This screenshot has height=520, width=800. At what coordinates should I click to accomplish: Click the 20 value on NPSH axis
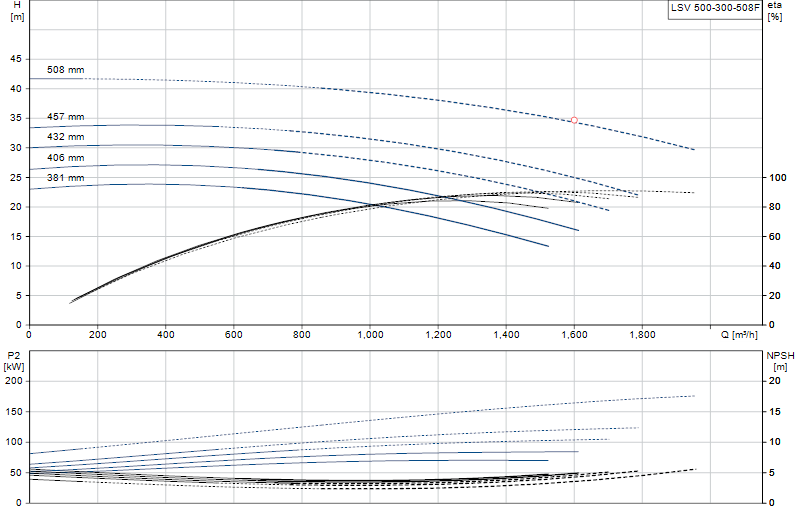775,381
